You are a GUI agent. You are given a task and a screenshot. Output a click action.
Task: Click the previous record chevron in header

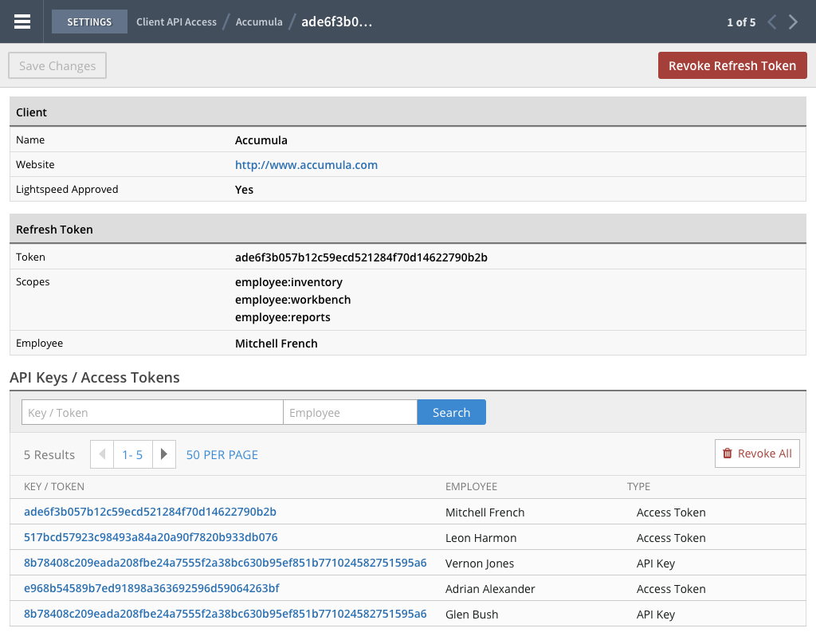coord(771,22)
